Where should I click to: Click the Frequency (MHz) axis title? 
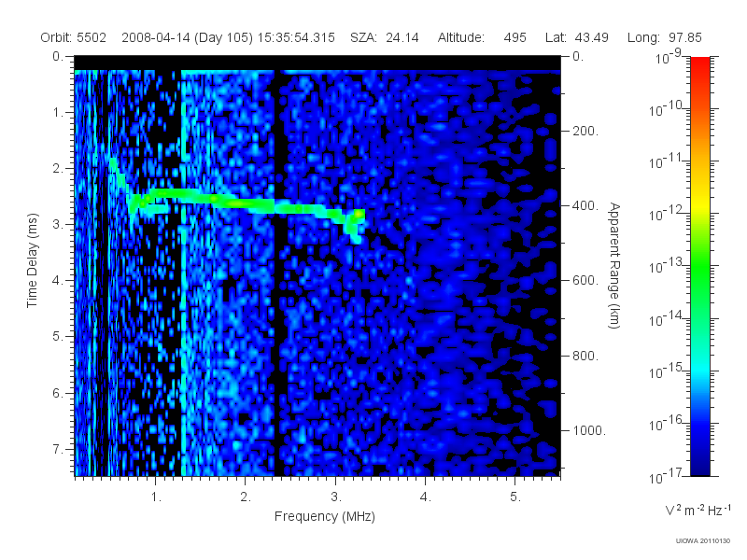pyautogui.click(x=325, y=517)
